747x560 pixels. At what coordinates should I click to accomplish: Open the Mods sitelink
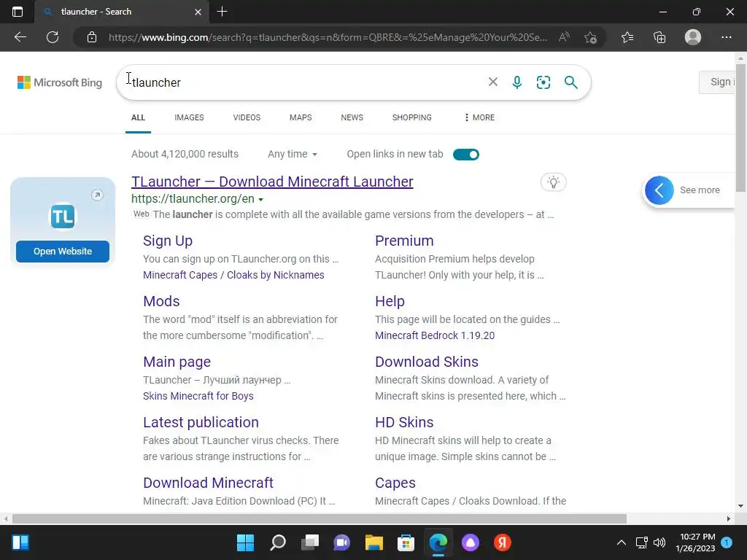(x=161, y=301)
